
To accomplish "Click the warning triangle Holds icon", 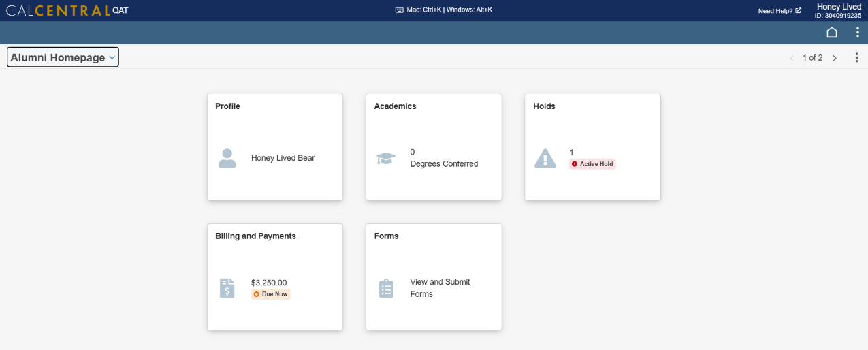I will pos(545,159).
